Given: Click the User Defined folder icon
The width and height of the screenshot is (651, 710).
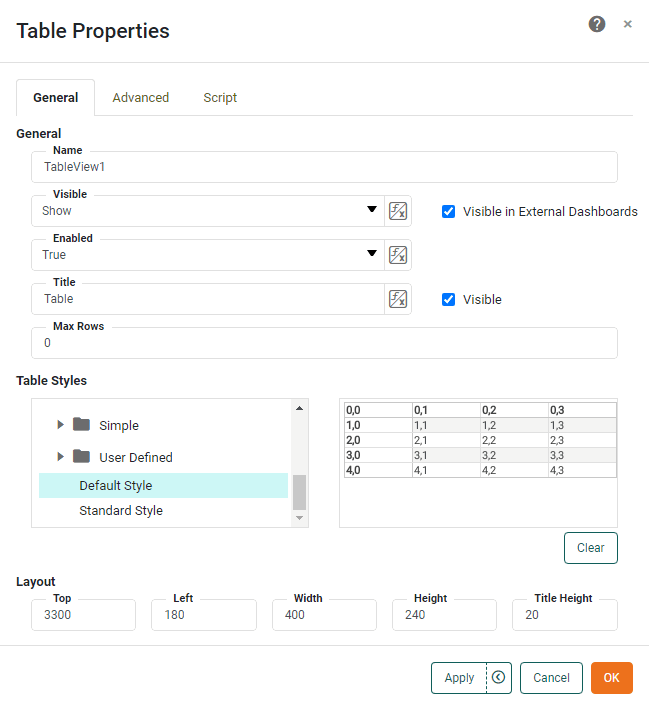Looking at the screenshot, I should point(81,456).
